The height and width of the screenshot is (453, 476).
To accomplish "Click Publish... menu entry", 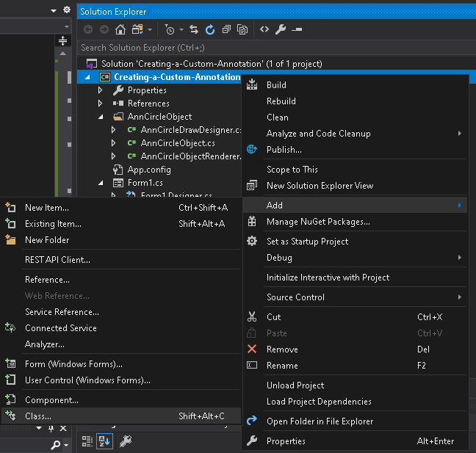I will pyautogui.click(x=355, y=150).
